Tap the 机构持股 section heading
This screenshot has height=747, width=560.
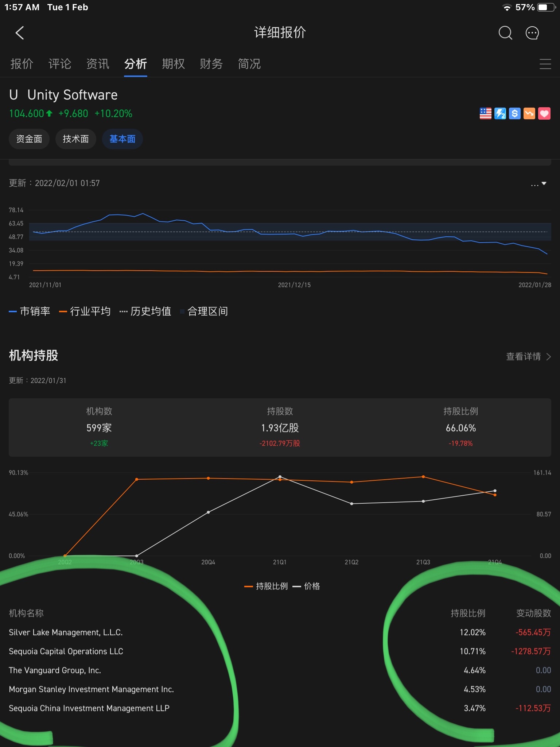pos(34,355)
